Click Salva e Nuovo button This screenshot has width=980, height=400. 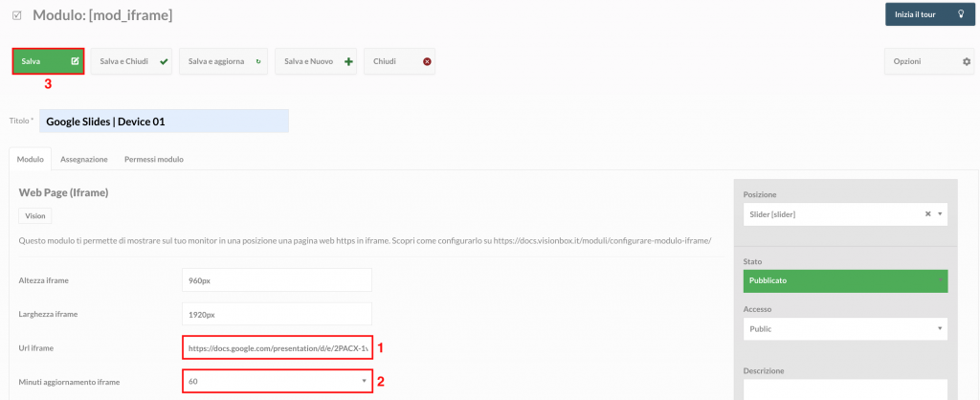[x=316, y=61]
